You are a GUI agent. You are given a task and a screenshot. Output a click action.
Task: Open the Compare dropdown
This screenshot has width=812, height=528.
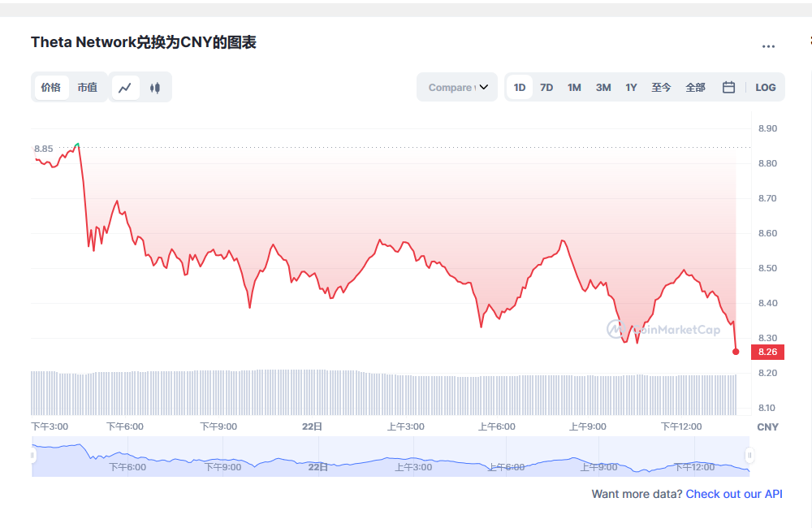(x=457, y=87)
